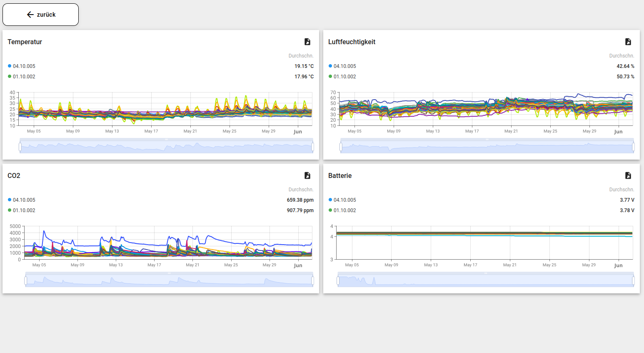644x353 pixels.
Task: Click the 17.96 °C average value
Action: tap(304, 77)
